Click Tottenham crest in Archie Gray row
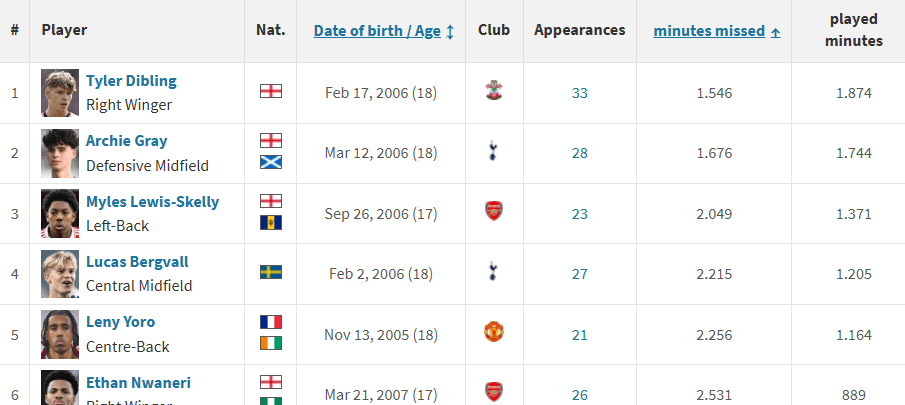Image resolution: width=905 pixels, height=405 pixels. (x=493, y=152)
